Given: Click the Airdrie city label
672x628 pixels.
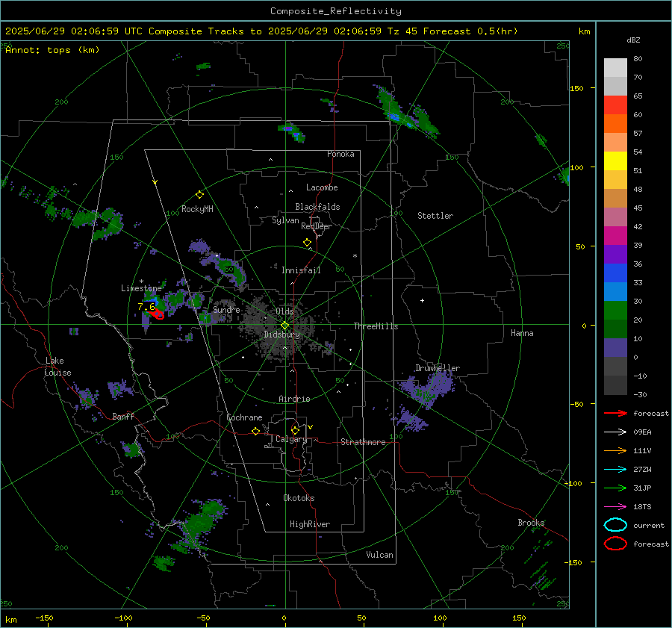Looking at the screenshot, I should (x=294, y=399).
